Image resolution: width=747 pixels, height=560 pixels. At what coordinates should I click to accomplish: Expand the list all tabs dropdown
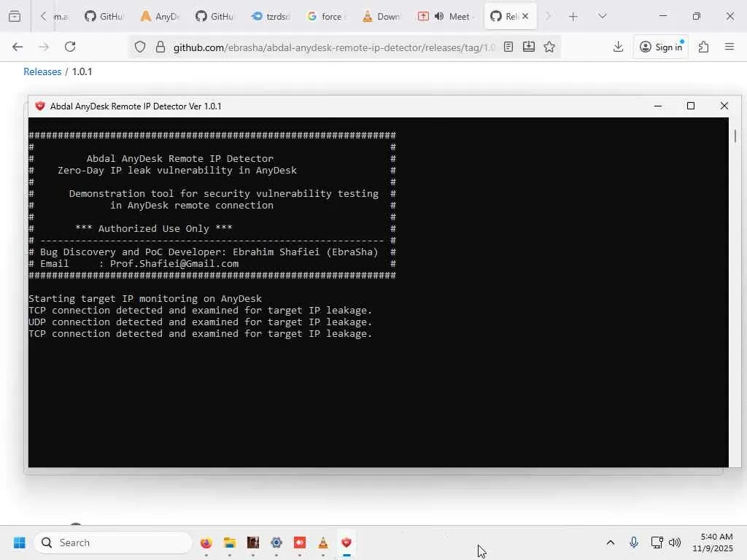[x=602, y=16]
